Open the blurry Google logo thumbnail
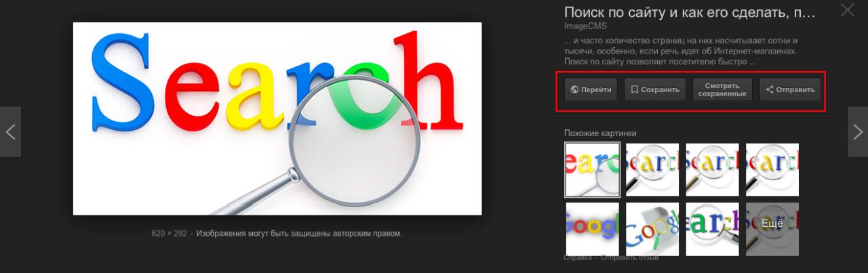 pyautogui.click(x=592, y=229)
